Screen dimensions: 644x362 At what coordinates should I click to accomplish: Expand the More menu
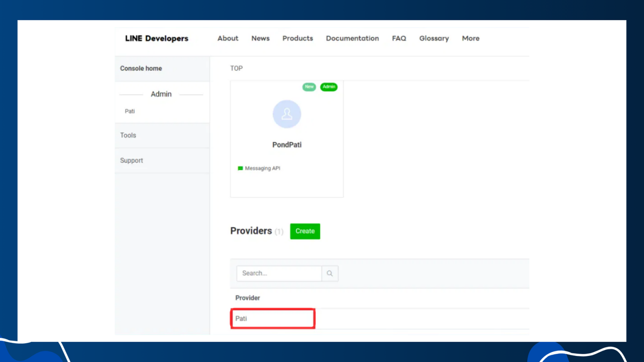(x=471, y=39)
